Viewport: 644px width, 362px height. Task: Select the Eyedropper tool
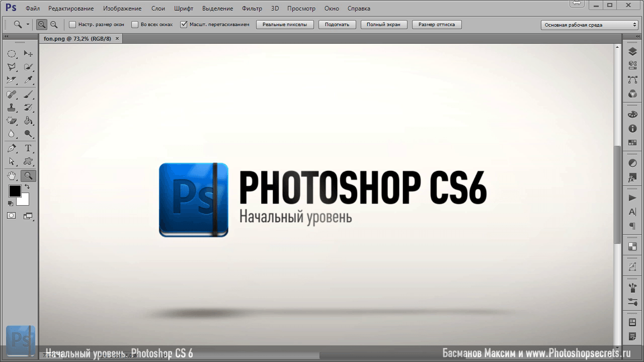(x=28, y=80)
